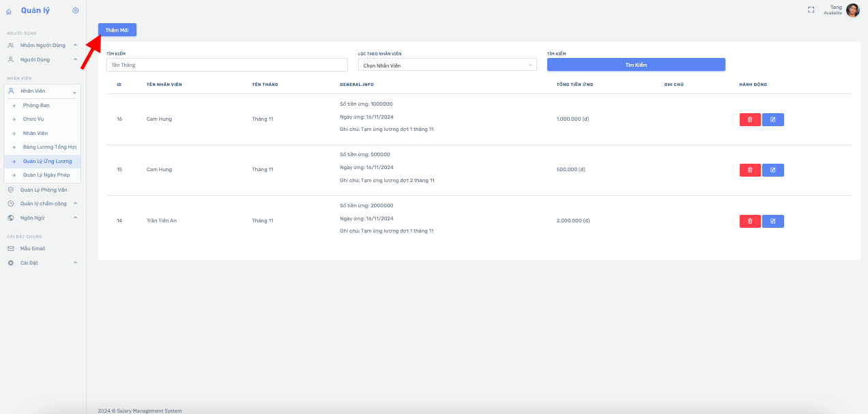This screenshot has height=414, width=868.
Task: Delete the advance record for ID 16
Action: (750, 119)
